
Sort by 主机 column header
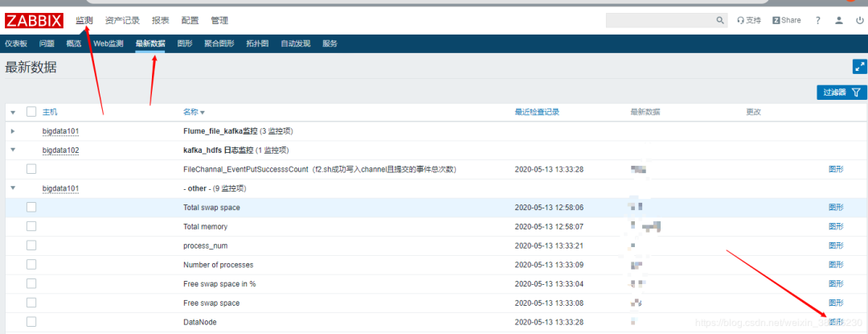click(50, 112)
